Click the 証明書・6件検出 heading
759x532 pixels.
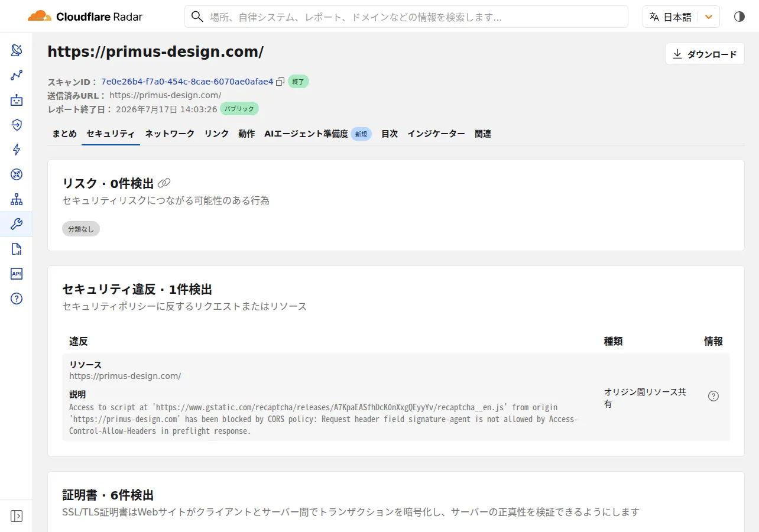point(108,495)
